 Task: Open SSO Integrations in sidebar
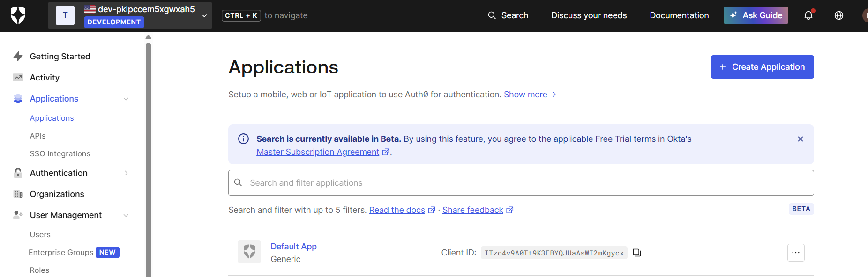60,154
